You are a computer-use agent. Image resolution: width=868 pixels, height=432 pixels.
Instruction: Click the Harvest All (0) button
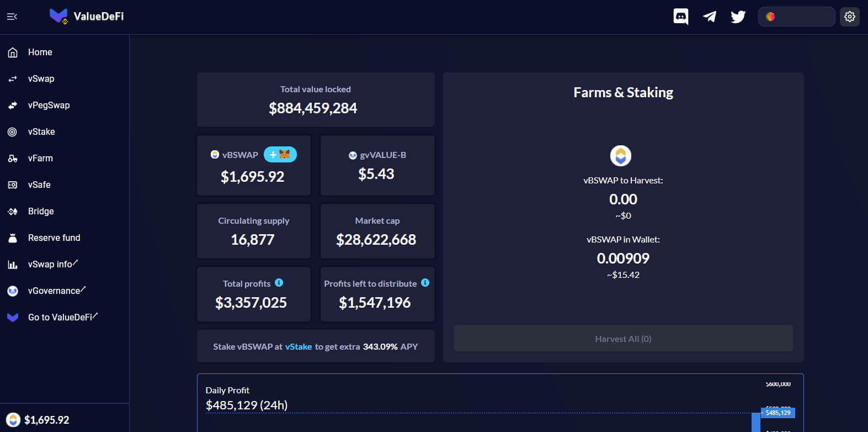click(x=623, y=339)
